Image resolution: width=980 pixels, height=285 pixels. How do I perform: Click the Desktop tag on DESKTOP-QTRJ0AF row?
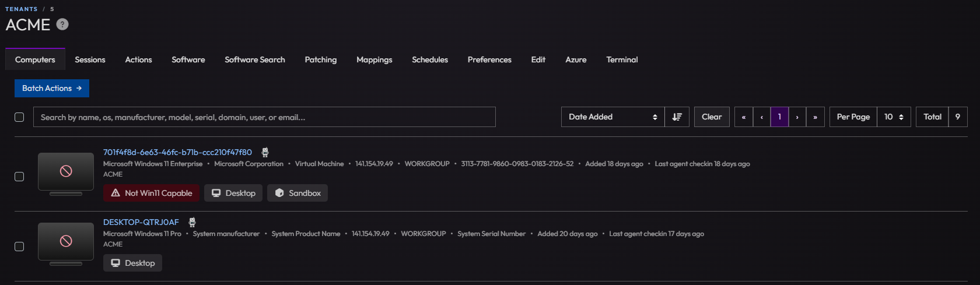(x=132, y=263)
